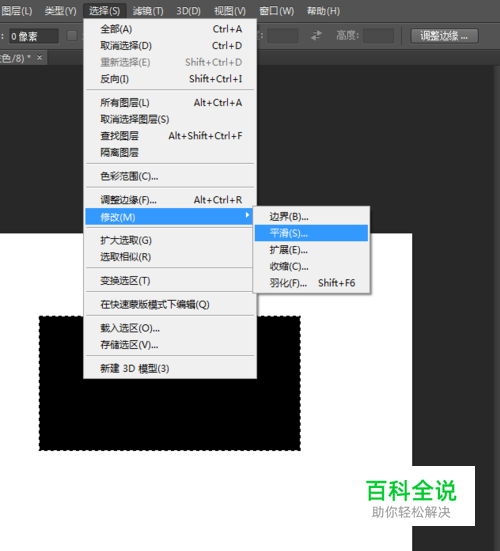Choose 选取相似(R) entry
Image resolution: width=500 pixels, height=551 pixels.
(170, 257)
